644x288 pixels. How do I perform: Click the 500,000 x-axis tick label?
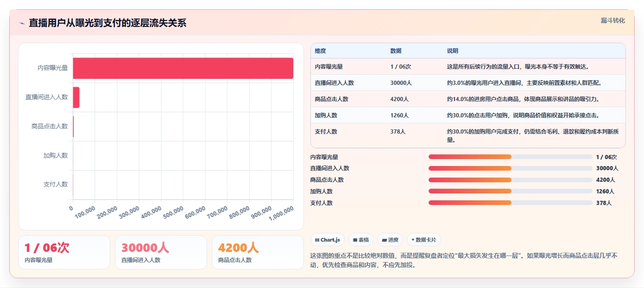[174, 212]
